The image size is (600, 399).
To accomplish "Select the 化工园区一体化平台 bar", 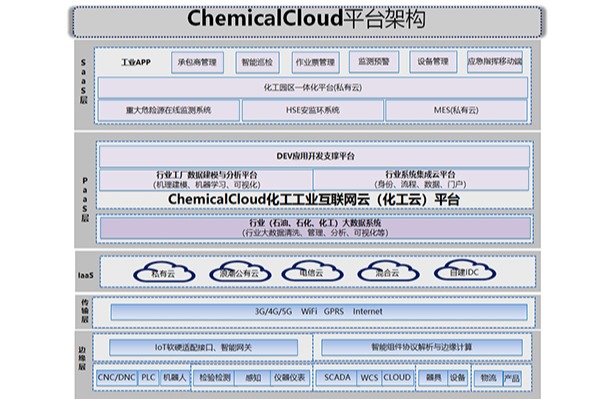I will [313, 88].
